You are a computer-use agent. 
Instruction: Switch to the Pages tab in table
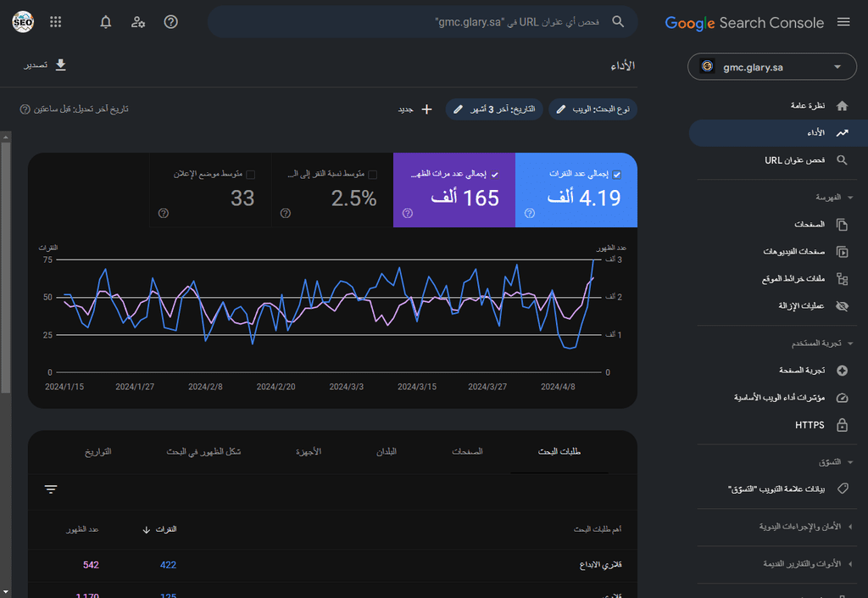click(x=467, y=452)
